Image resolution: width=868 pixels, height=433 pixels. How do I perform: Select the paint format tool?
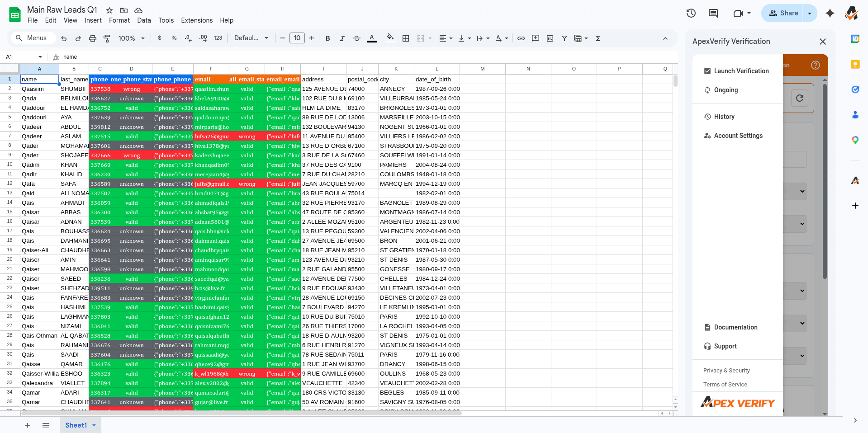pos(107,38)
